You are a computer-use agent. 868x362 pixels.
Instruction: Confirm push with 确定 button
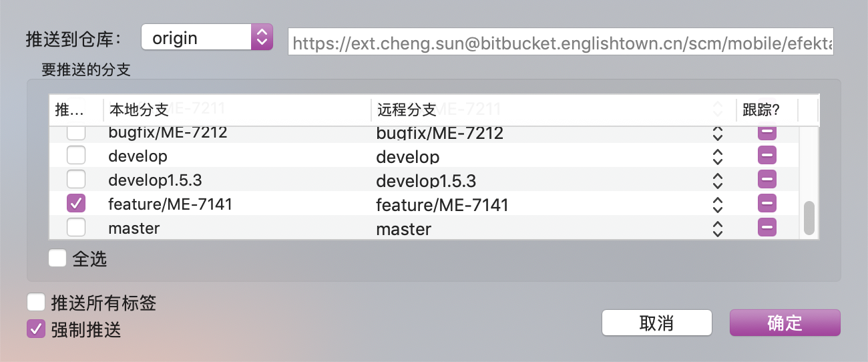[785, 323]
